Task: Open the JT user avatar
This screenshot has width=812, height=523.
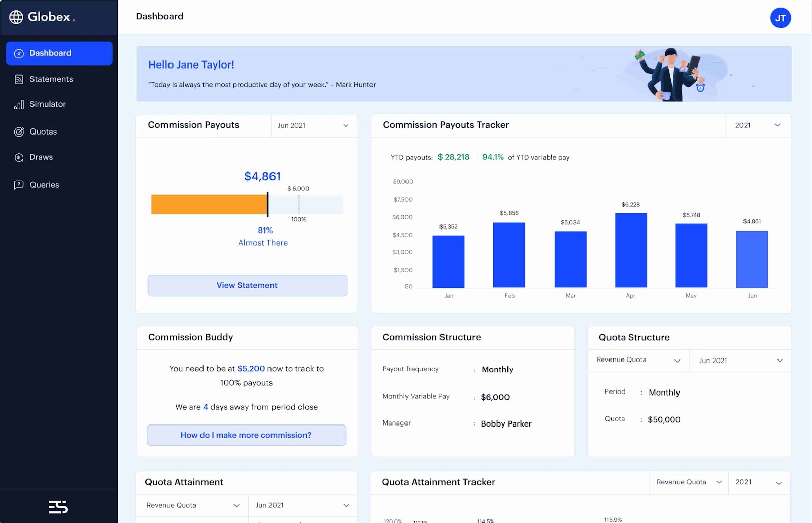Action: 781,18
